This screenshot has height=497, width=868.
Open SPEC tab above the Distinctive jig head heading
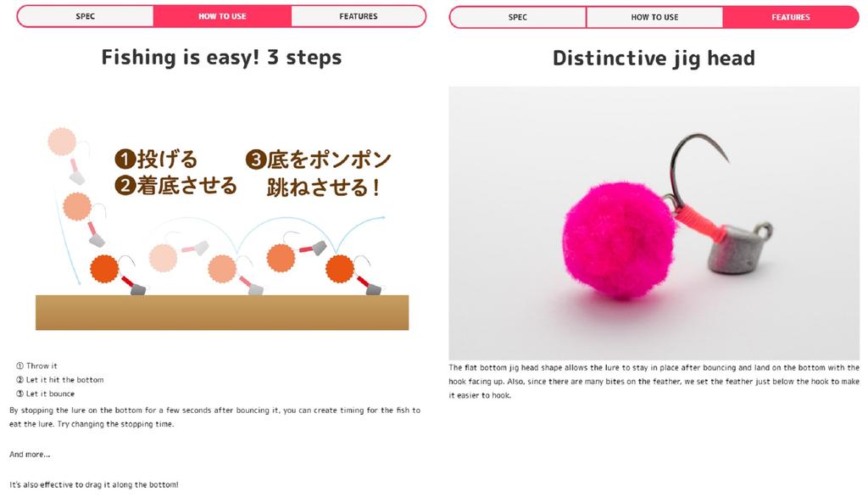(518, 17)
